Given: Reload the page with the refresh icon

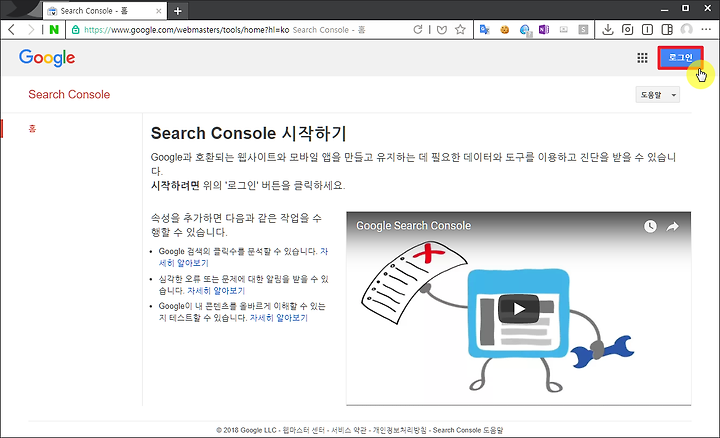Looking at the screenshot, I should coord(417,30).
